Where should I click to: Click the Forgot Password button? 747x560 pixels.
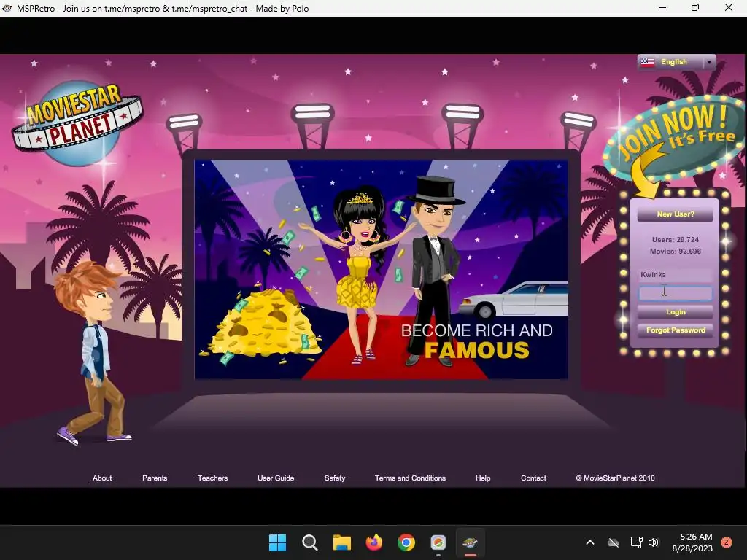675,330
